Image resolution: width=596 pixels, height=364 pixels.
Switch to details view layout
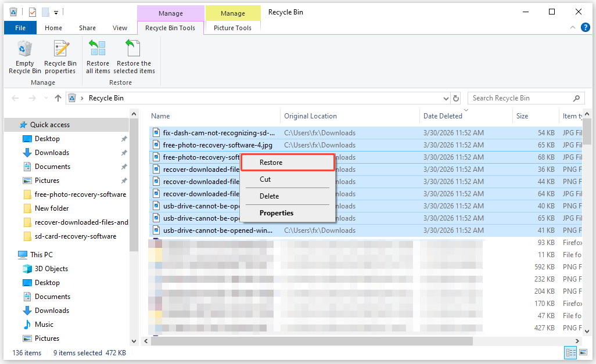[x=570, y=352]
